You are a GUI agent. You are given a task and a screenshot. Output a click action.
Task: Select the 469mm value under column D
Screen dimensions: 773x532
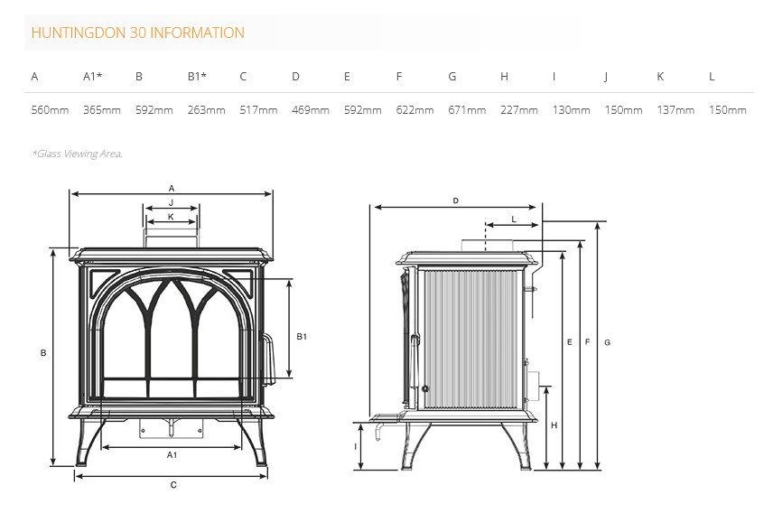311,110
